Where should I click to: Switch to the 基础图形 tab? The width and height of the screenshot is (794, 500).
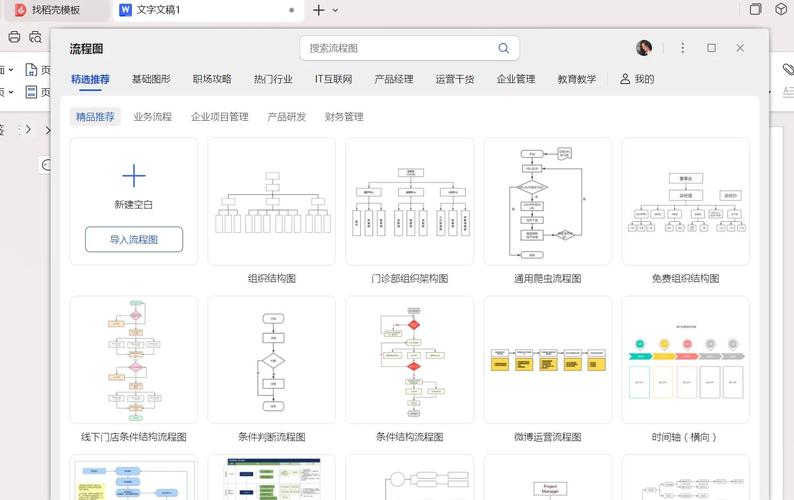tap(151, 79)
